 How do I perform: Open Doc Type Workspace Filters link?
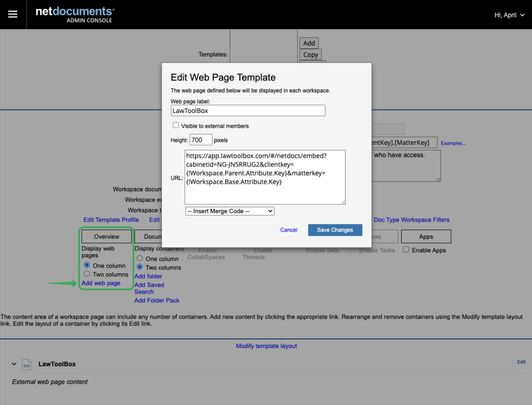pos(412,219)
